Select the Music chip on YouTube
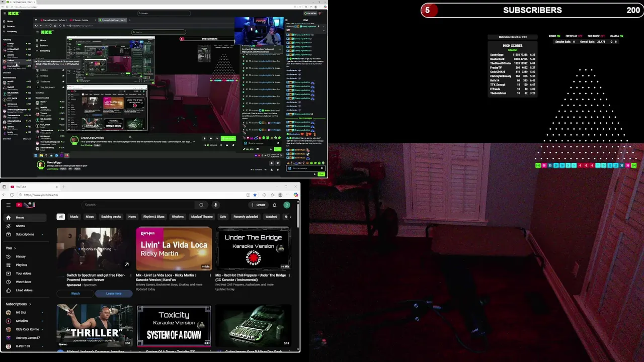The width and height of the screenshot is (644, 362). pyautogui.click(x=74, y=217)
